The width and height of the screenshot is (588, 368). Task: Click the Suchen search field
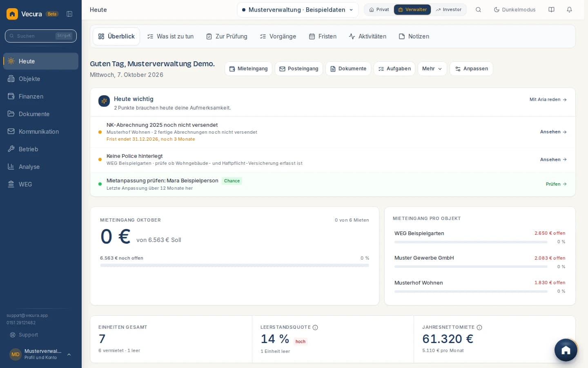(x=41, y=36)
